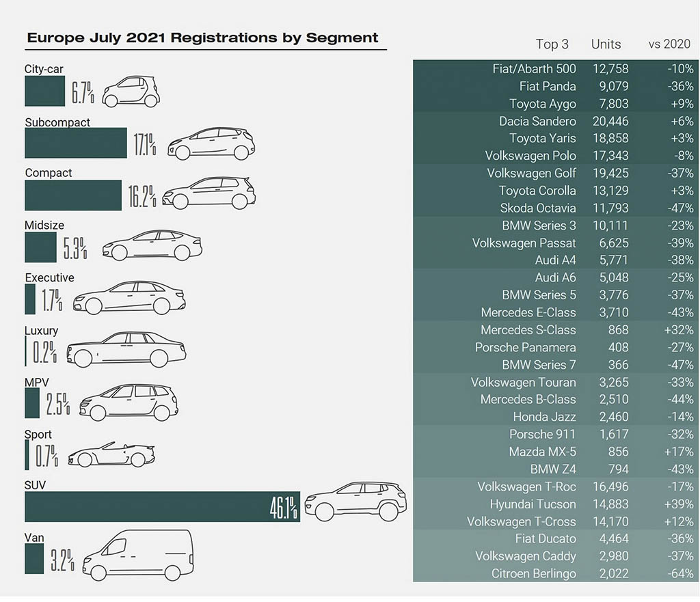Screen dimensions: 700x602
Task: Click the chart title 'Europe July 2021 Registrations by Segment'
Action: 202,38
